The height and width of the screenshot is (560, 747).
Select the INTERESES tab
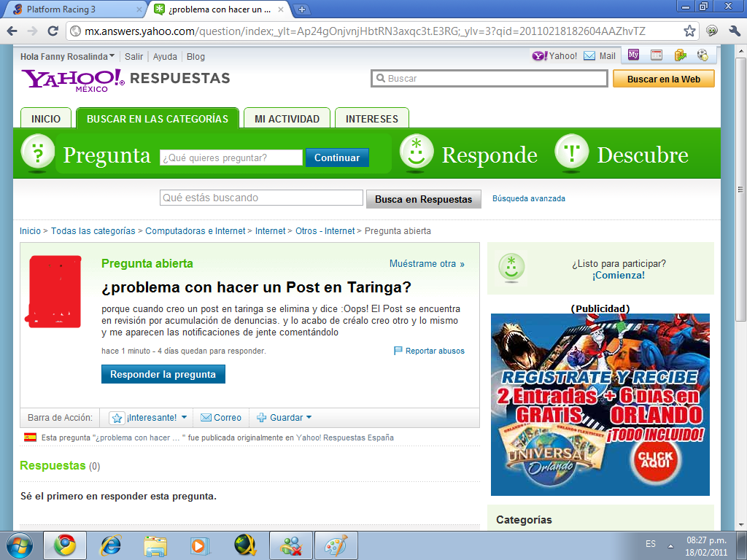tap(371, 119)
